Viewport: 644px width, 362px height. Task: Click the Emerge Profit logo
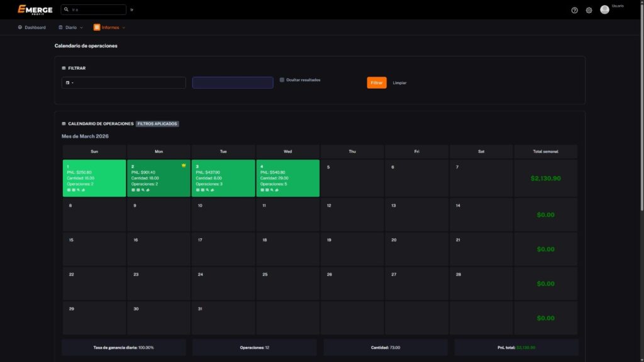[35, 9]
